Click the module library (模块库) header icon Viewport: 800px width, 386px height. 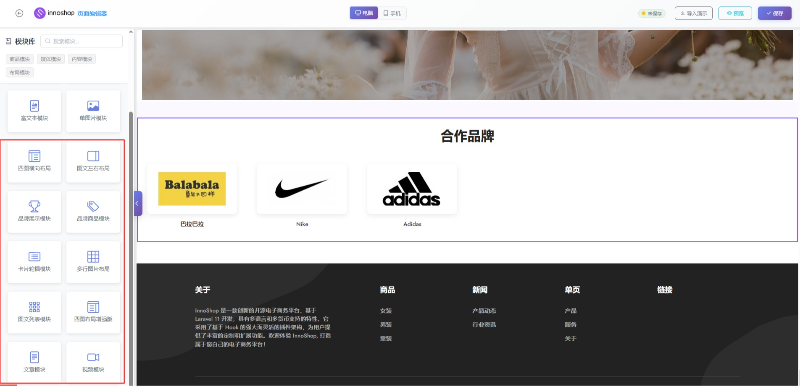8,41
